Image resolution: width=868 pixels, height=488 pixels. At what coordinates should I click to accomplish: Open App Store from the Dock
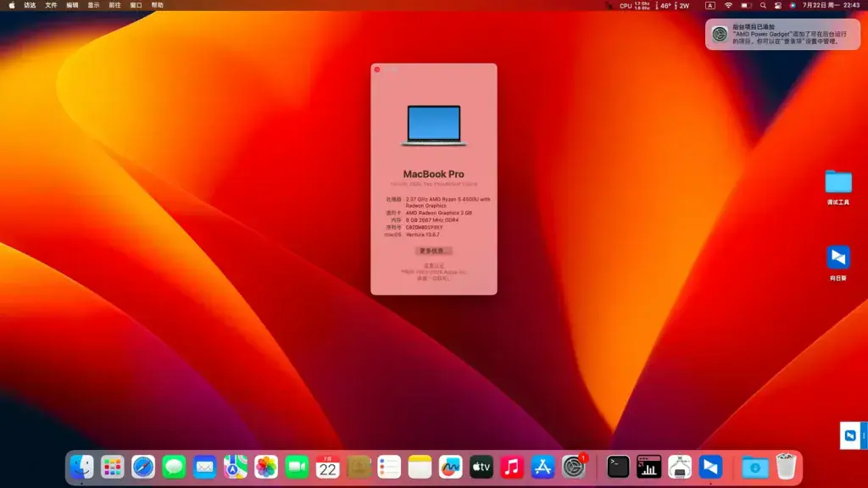tap(542, 468)
